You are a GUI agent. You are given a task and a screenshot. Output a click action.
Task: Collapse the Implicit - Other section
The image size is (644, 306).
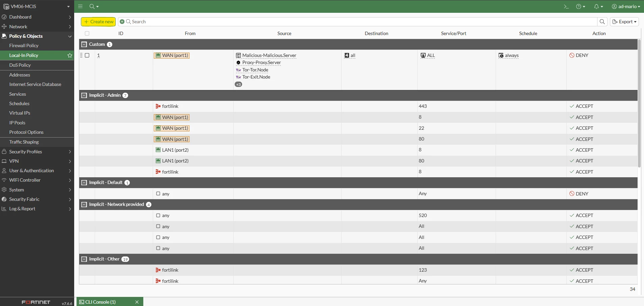tap(84, 259)
